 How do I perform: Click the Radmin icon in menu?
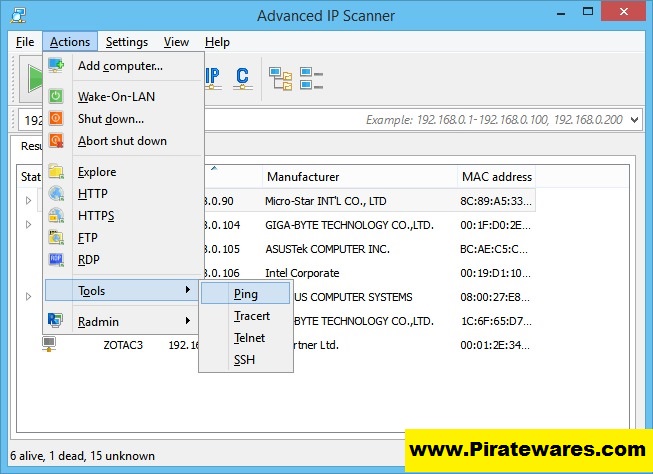pyautogui.click(x=56, y=321)
